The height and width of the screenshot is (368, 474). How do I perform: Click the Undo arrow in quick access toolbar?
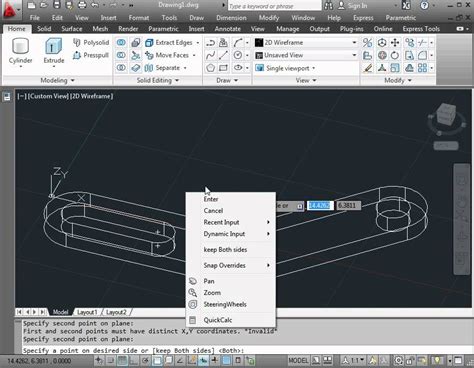pos(95,5)
